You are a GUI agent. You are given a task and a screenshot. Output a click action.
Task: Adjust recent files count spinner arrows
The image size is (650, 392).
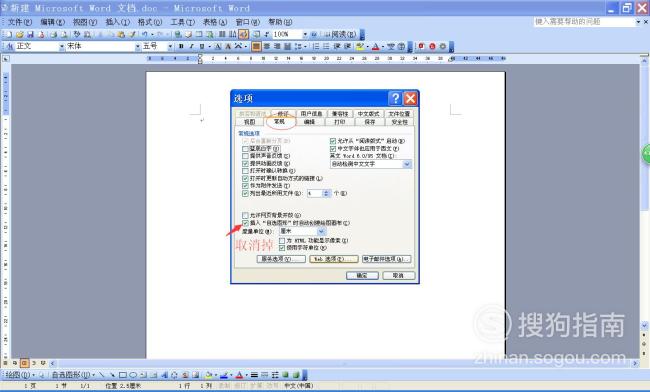(326, 193)
